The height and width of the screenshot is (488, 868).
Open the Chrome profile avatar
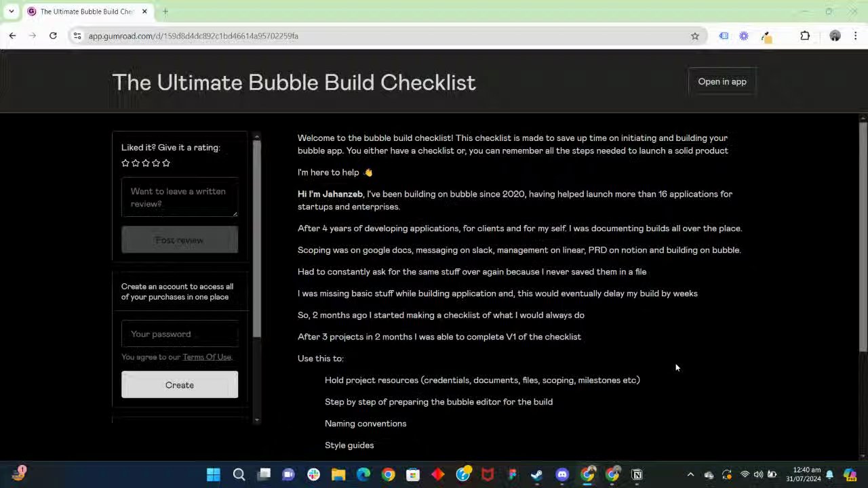(835, 36)
